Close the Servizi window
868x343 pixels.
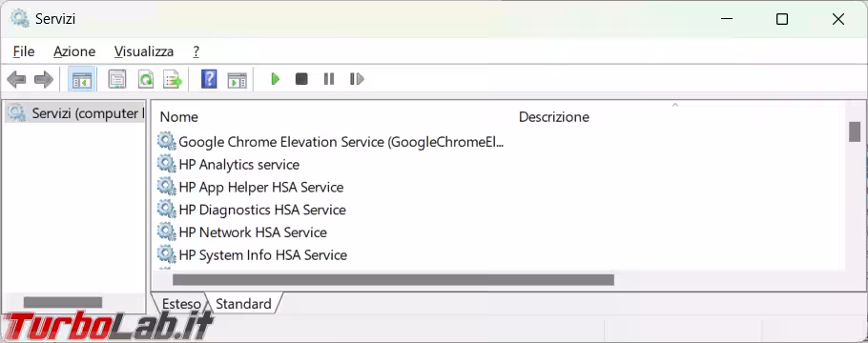(x=838, y=19)
